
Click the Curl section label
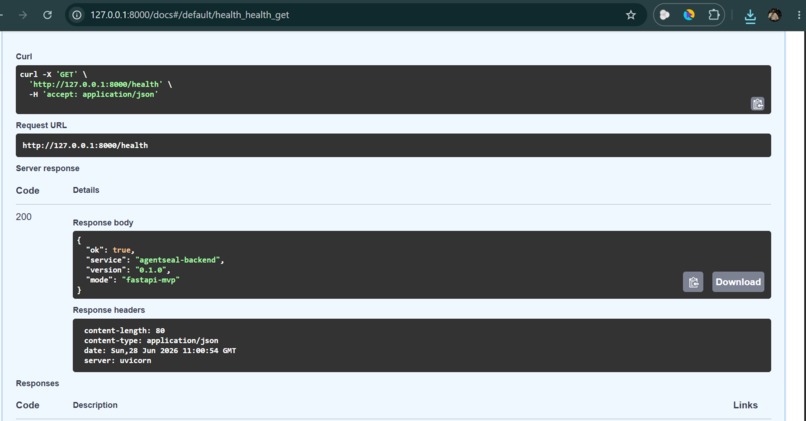[24, 57]
